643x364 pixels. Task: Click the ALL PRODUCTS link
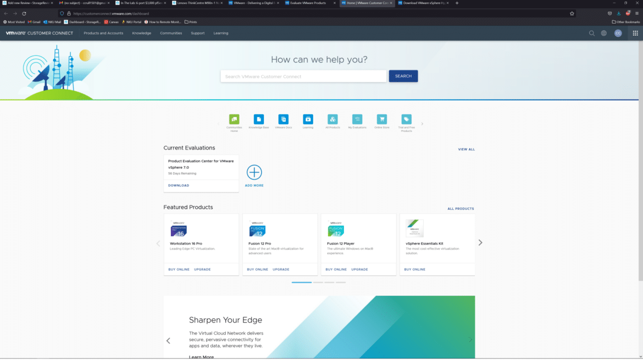point(461,209)
